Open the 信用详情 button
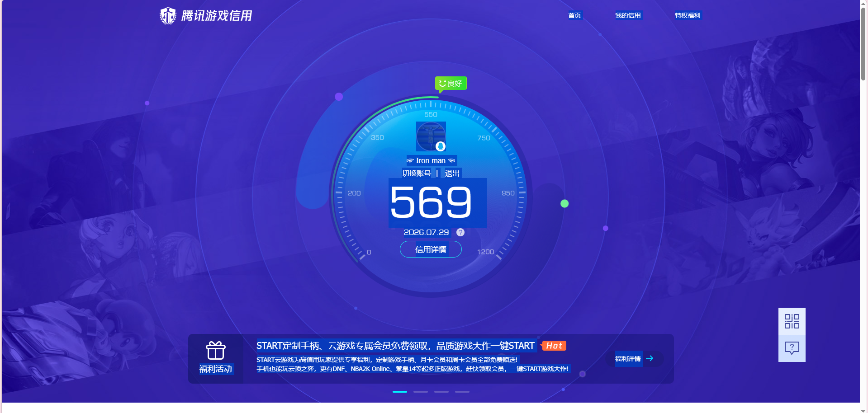This screenshot has height=413, width=868. [431, 249]
